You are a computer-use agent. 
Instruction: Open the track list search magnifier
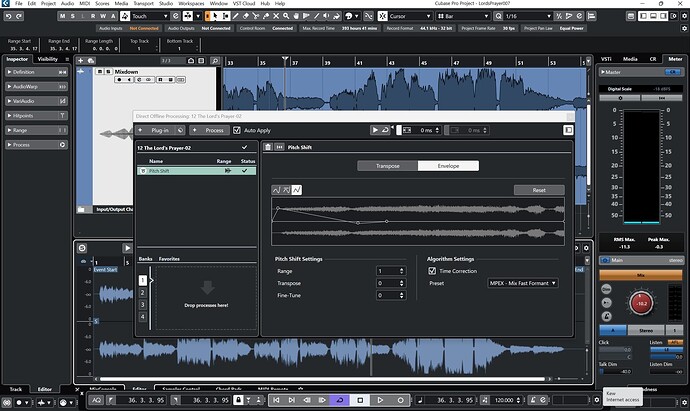[x=215, y=60]
